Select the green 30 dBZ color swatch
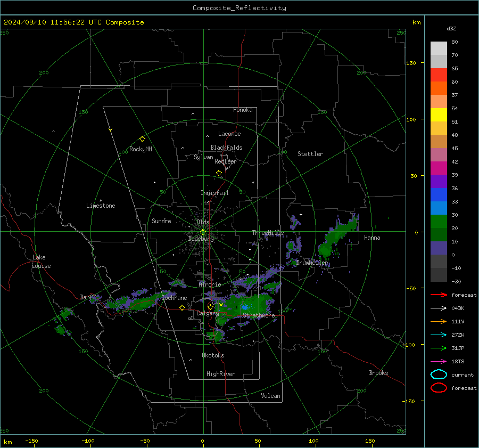 pyautogui.click(x=439, y=222)
